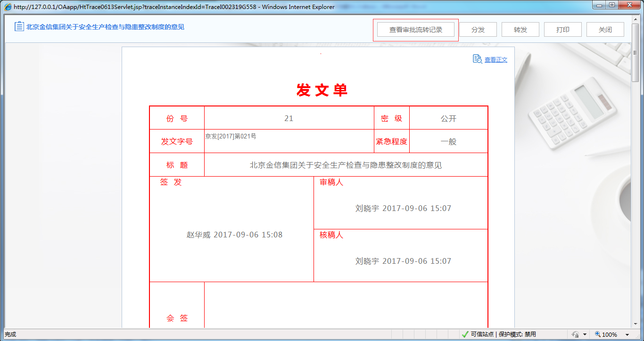
Task: Open the full text via 查看正文 link
Action: click(495, 58)
